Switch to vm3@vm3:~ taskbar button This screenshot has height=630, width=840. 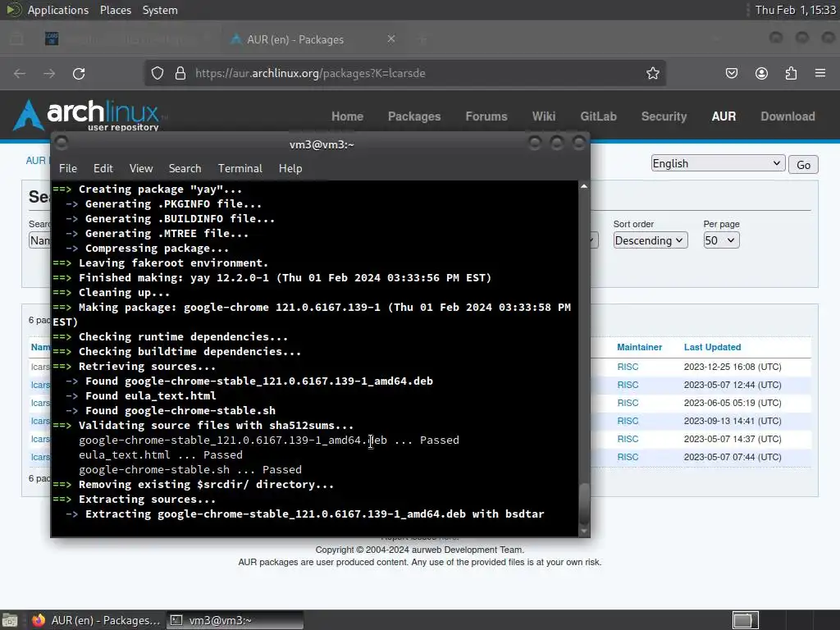point(234,620)
